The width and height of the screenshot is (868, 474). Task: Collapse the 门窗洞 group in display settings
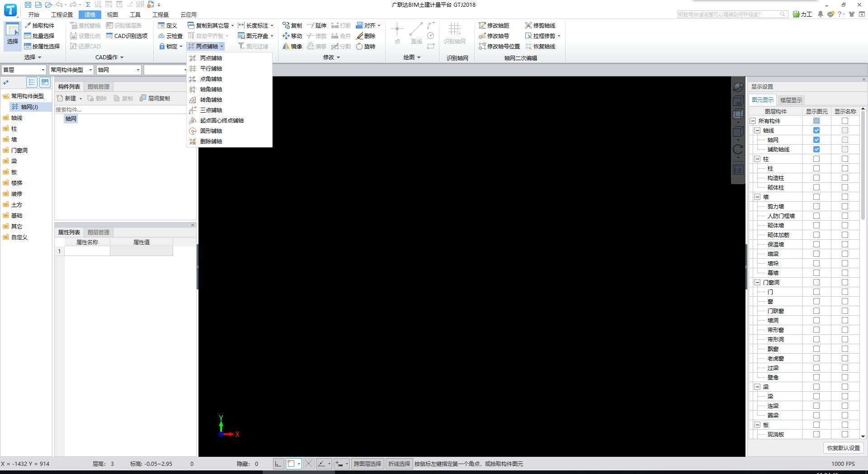(757, 282)
